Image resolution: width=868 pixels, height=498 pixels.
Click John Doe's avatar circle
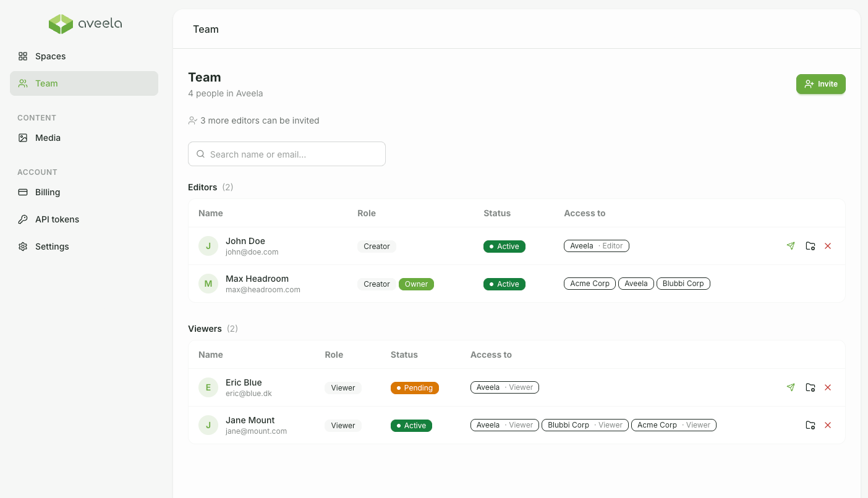tap(208, 246)
